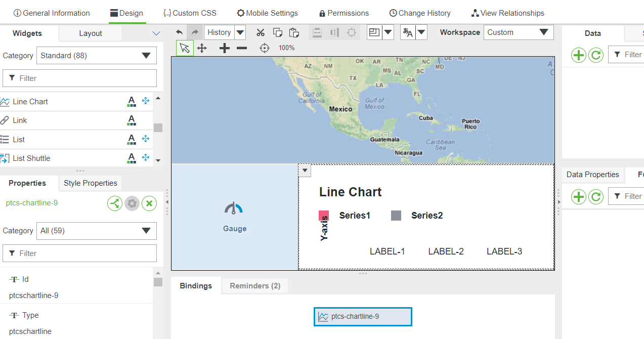Go to the Permissions tab
The image size is (644, 339).
[344, 13]
